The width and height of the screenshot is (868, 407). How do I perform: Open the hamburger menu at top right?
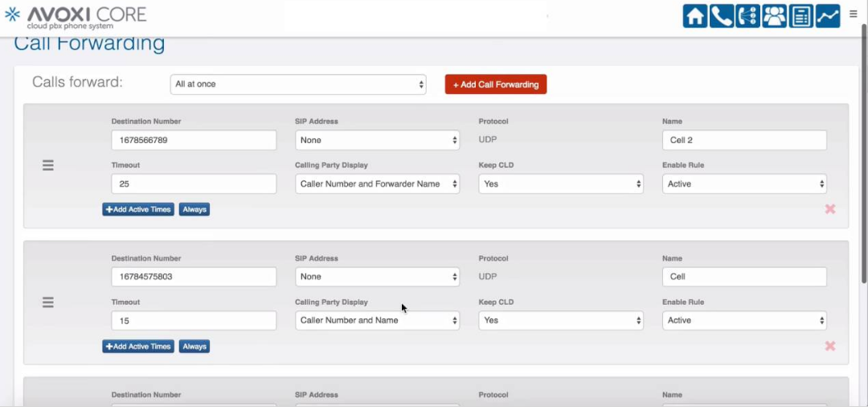[x=854, y=14]
